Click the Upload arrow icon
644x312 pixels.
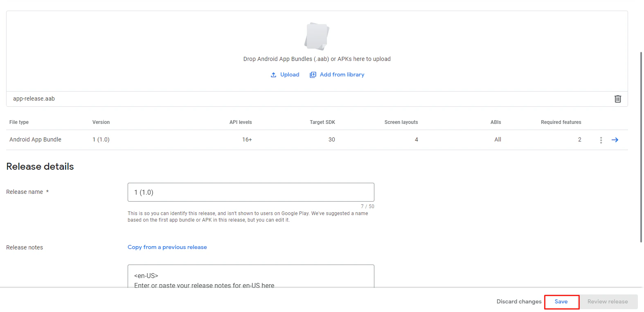coord(273,75)
